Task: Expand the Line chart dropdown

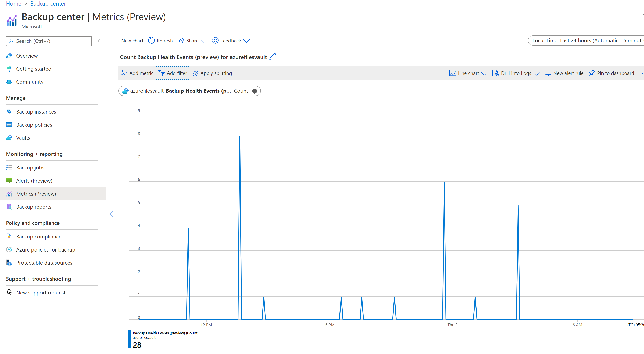Action: [484, 73]
